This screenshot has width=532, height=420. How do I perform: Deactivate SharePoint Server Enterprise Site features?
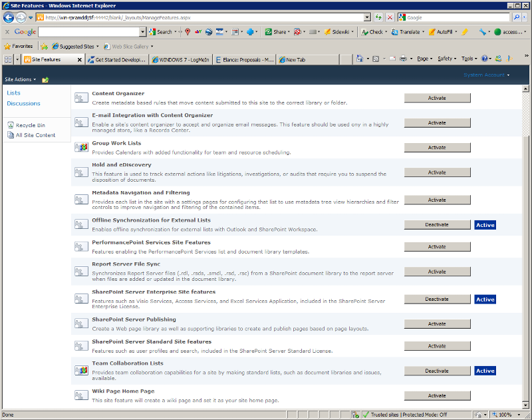[437, 299]
